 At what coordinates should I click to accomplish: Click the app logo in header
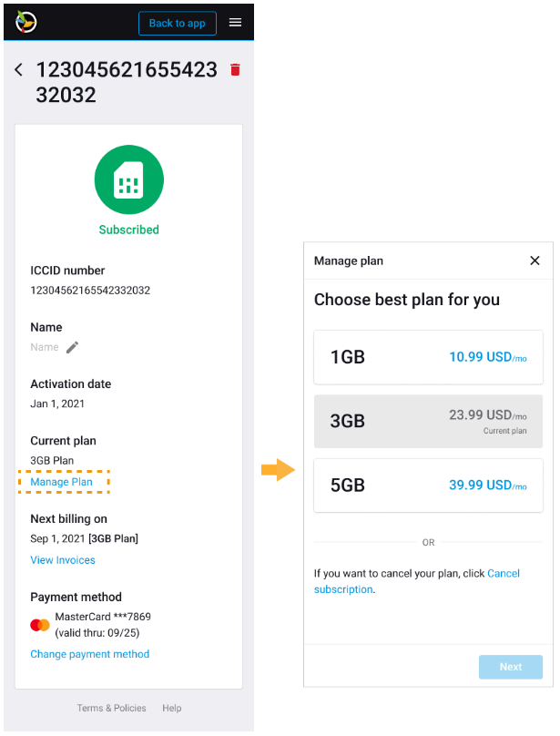pyautogui.click(x=26, y=23)
